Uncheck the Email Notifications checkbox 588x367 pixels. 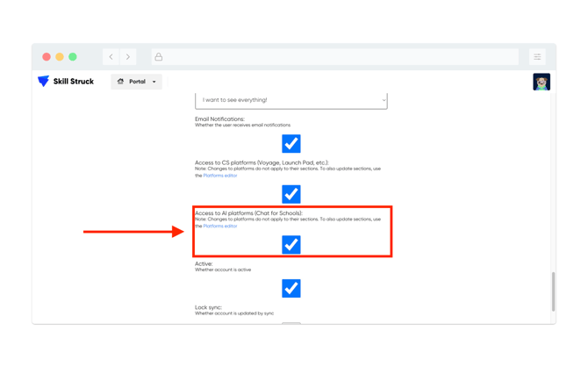(290, 143)
